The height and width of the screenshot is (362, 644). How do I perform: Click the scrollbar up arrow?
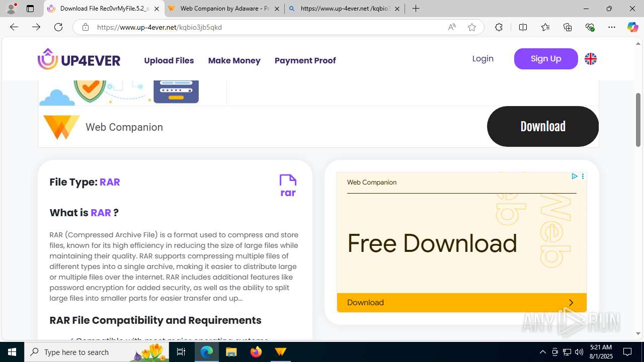(638, 44)
